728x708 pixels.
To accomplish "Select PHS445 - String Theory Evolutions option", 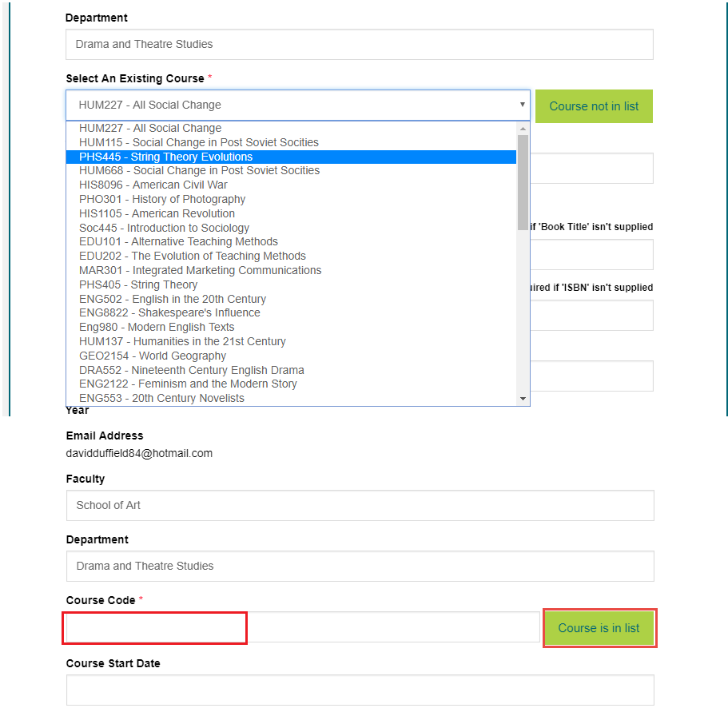I will pyautogui.click(x=165, y=157).
